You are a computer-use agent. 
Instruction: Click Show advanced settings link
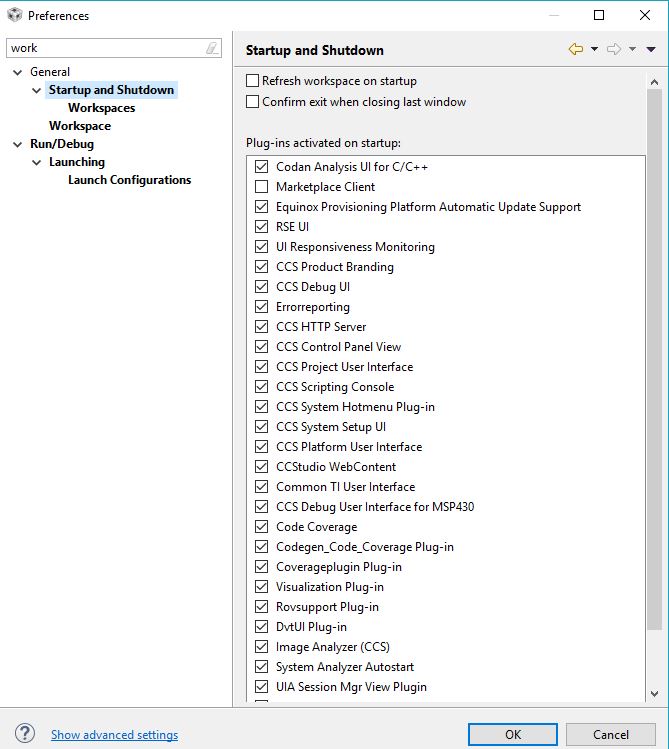(115, 735)
